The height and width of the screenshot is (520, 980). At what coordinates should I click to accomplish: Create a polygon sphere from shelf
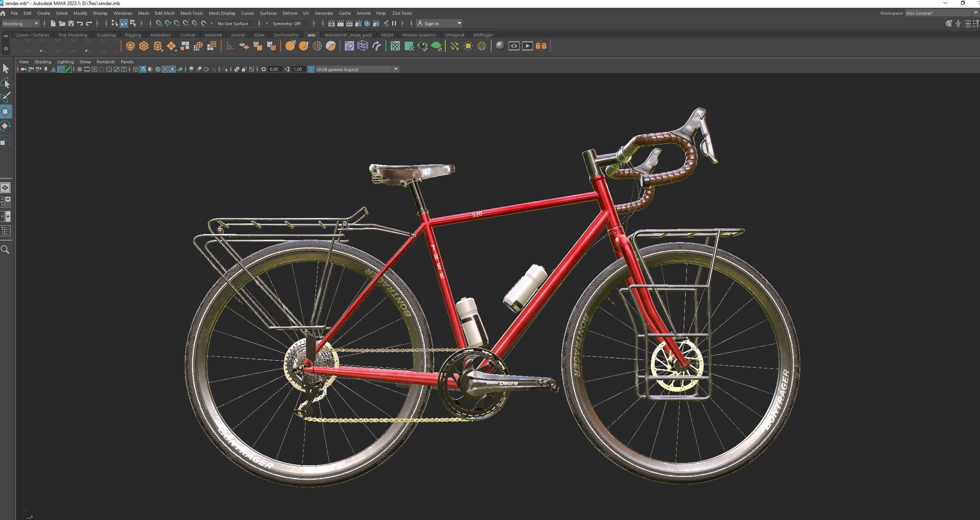[130, 46]
